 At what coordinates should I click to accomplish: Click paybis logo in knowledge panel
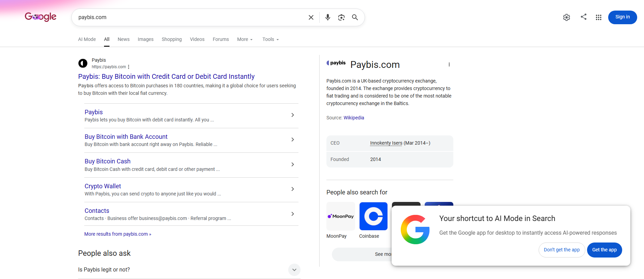tap(336, 63)
